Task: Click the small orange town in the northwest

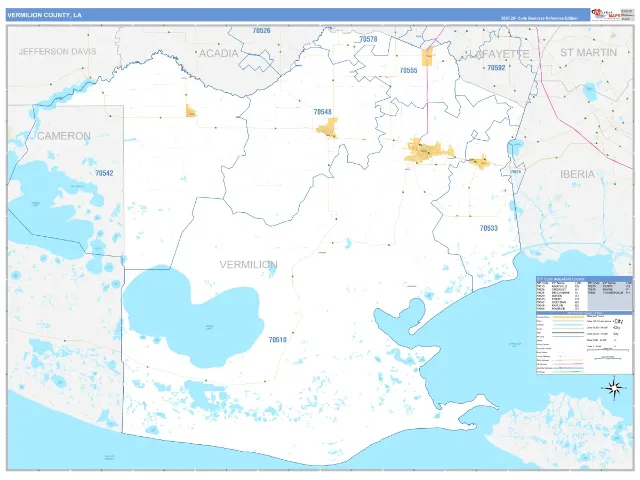Action: coord(191,111)
